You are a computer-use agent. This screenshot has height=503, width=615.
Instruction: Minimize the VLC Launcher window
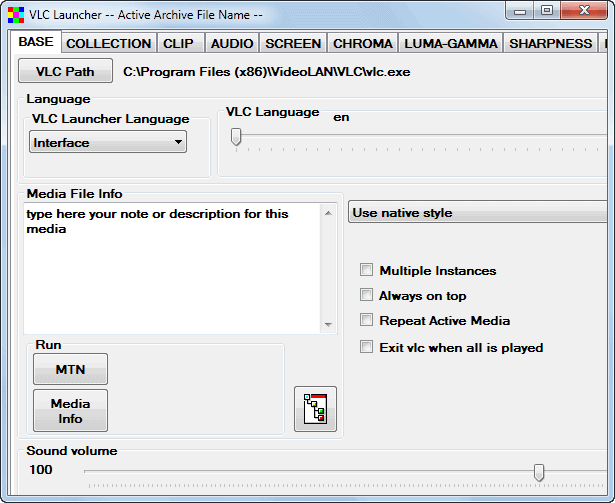(x=520, y=11)
